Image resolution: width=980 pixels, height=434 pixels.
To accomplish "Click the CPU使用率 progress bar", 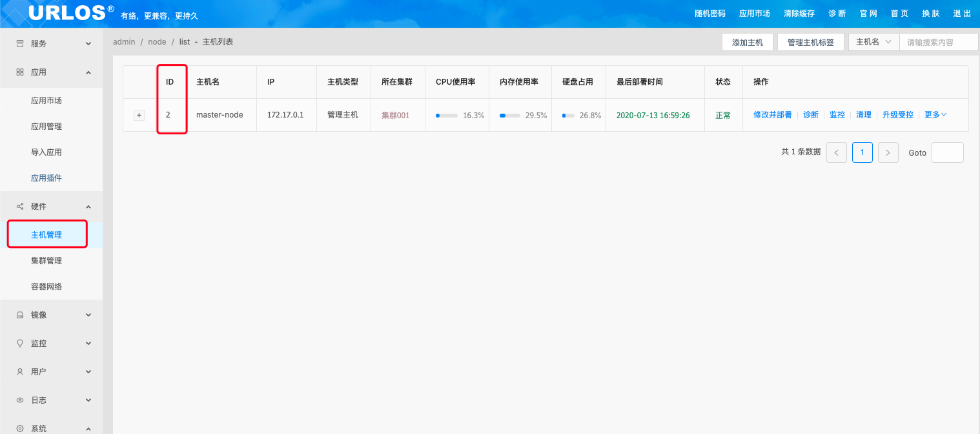I will tap(447, 116).
